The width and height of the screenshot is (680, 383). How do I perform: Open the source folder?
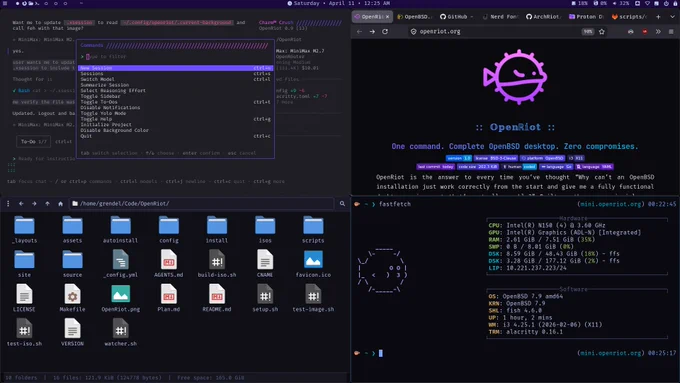[72, 264]
